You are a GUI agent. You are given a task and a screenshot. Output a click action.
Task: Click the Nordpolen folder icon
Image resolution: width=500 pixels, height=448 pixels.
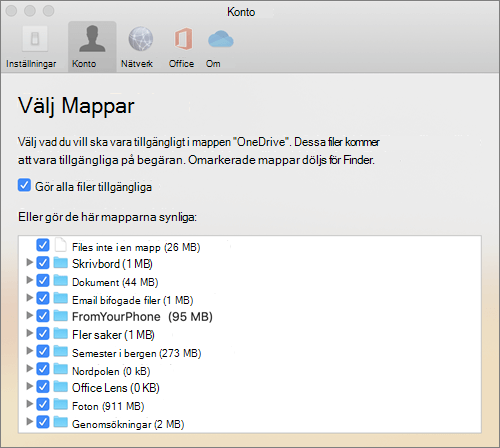(x=61, y=369)
